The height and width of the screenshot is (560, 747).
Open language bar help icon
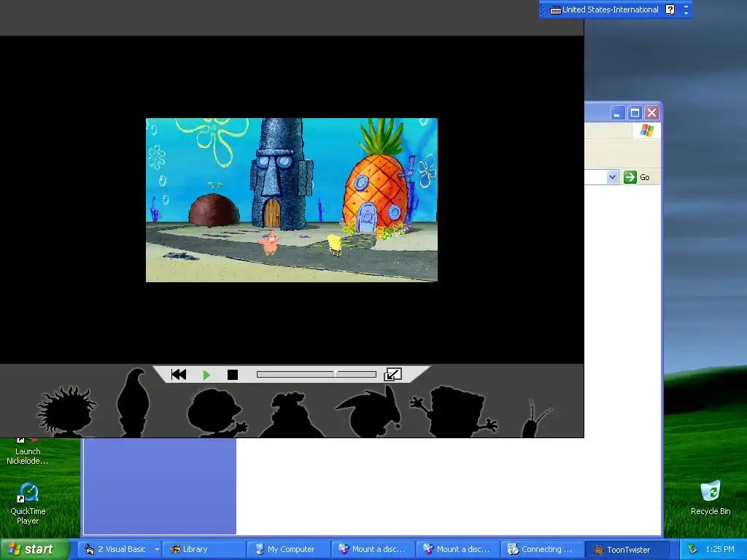pyautogui.click(x=670, y=9)
